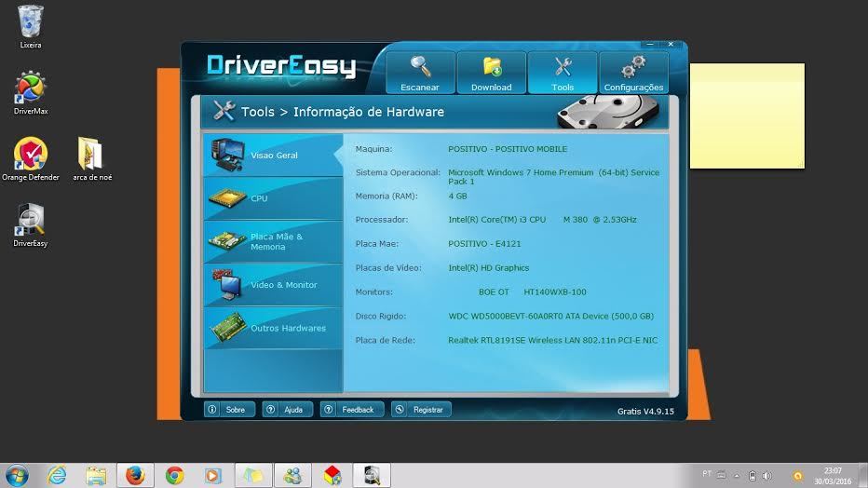
Task: Select the CPU sidebar section
Action: click(273, 198)
